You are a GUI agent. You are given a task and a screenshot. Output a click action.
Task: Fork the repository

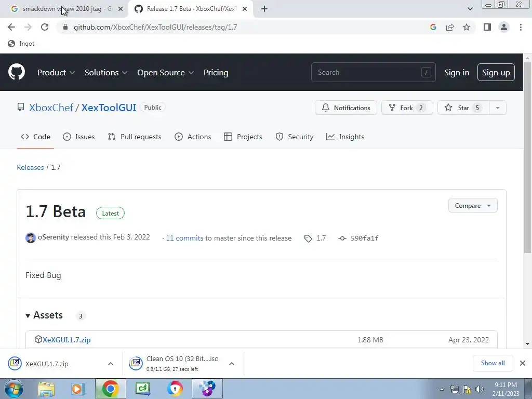pyautogui.click(x=407, y=108)
